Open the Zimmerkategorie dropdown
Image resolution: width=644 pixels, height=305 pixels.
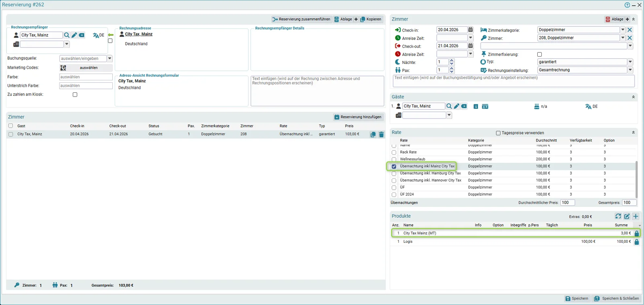coord(623,30)
